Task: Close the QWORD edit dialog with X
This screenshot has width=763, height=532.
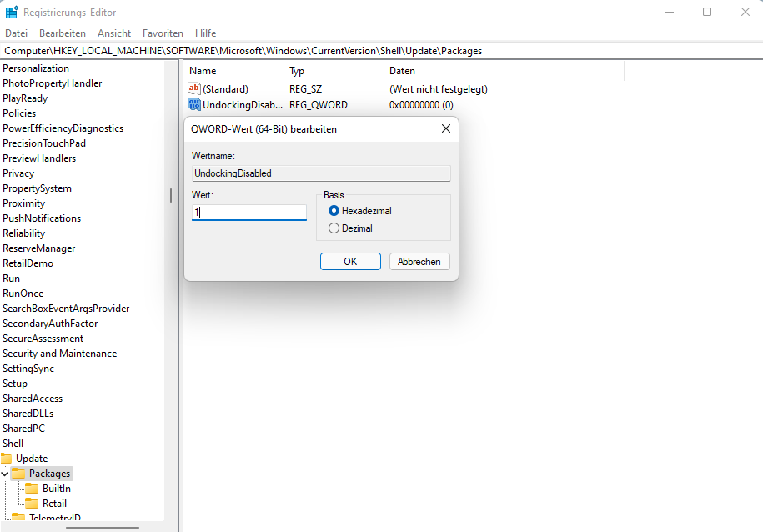Action: pos(446,128)
